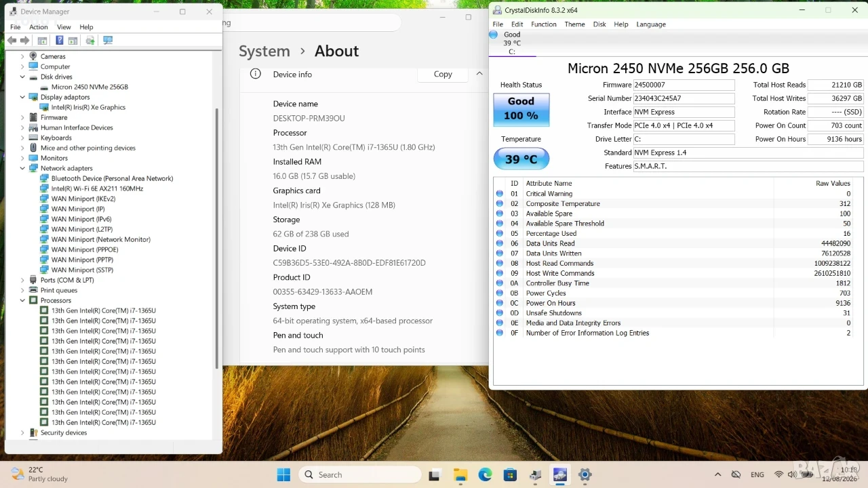Viewport: 868px width, 488px height.
Task: Open Microsoft Store from the taskbar
Action: tap(510, 474)
